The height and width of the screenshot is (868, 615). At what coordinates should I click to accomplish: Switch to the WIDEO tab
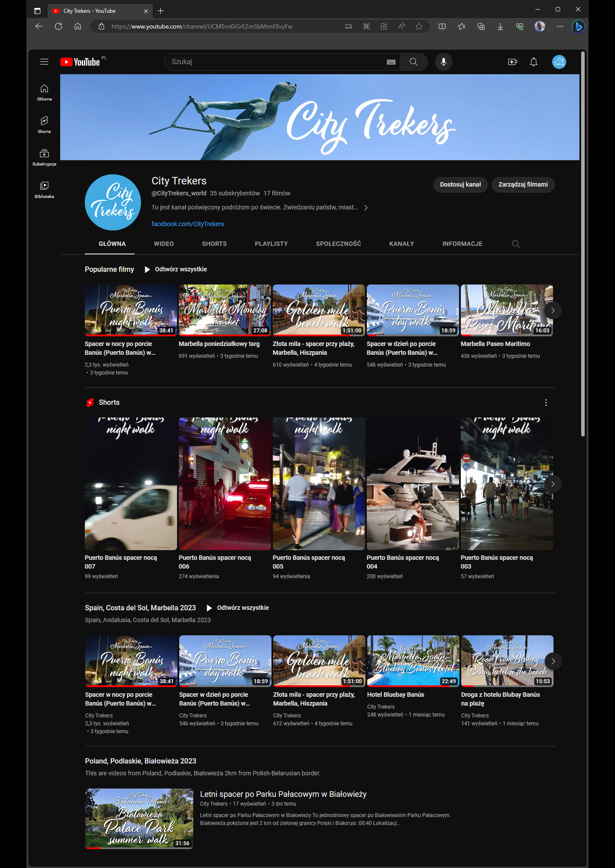pos(164,244)
